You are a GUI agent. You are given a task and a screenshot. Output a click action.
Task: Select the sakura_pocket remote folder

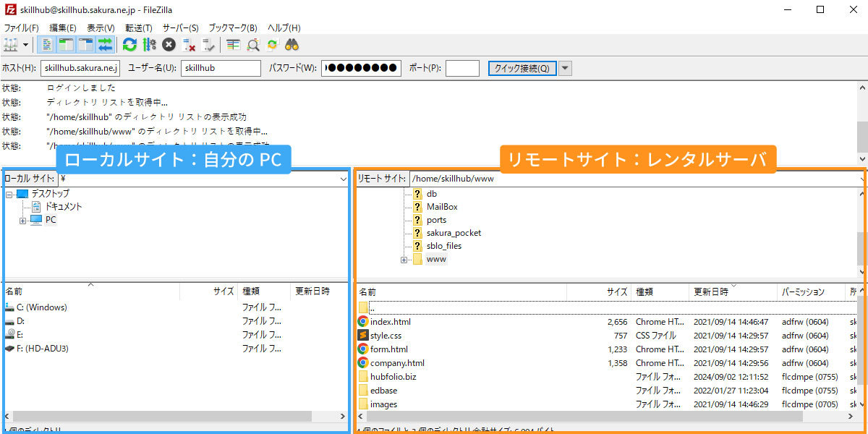coord(454,233)
